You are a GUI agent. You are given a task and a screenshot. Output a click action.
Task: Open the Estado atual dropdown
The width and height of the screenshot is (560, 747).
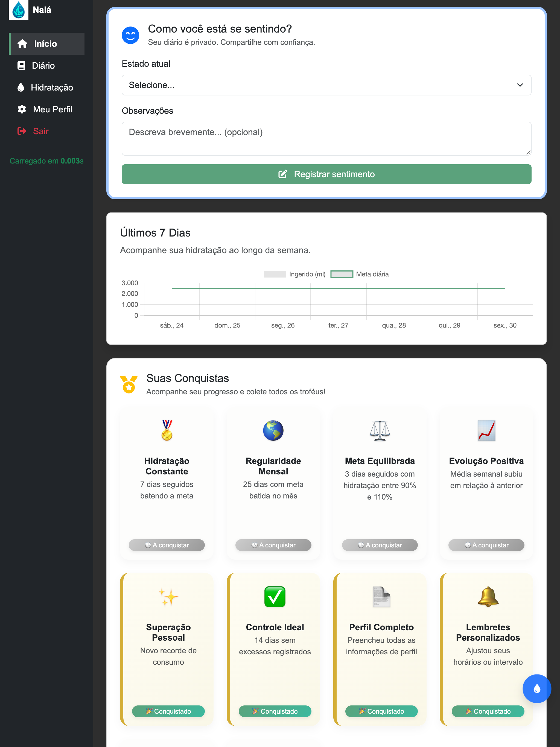(326, 85)
